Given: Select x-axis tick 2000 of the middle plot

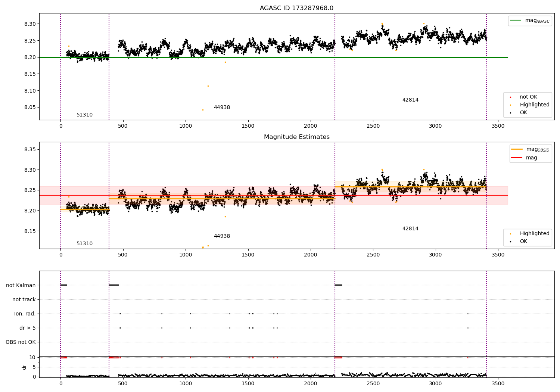Looking at the screenshot, I should pyautogui.click(x=311, y=255).
